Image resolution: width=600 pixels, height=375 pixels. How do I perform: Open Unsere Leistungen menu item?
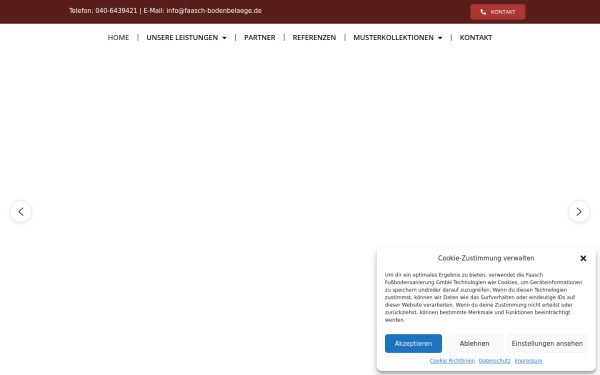pyautogui.click(x=182, y=38)
